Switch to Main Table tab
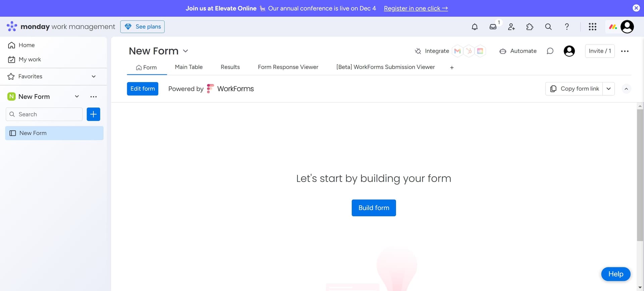The image size is (644, 291). [x=189, y=67]
